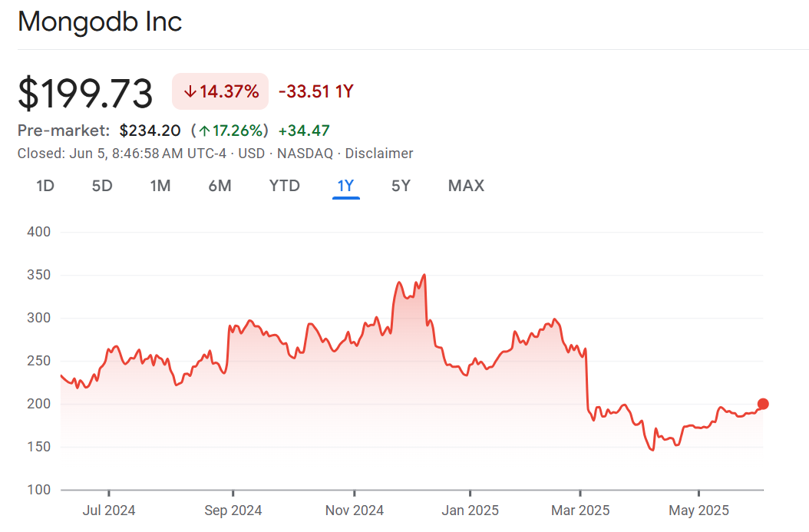Open the Disclaimer link

379,154
